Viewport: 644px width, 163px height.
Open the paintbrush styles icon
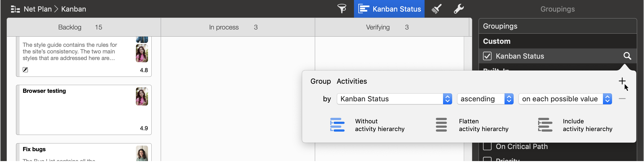[436, 9]
